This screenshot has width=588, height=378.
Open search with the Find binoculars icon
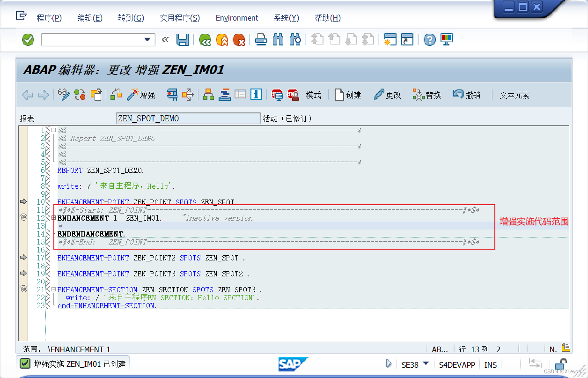pyautogui.click(x=278, y=40)
